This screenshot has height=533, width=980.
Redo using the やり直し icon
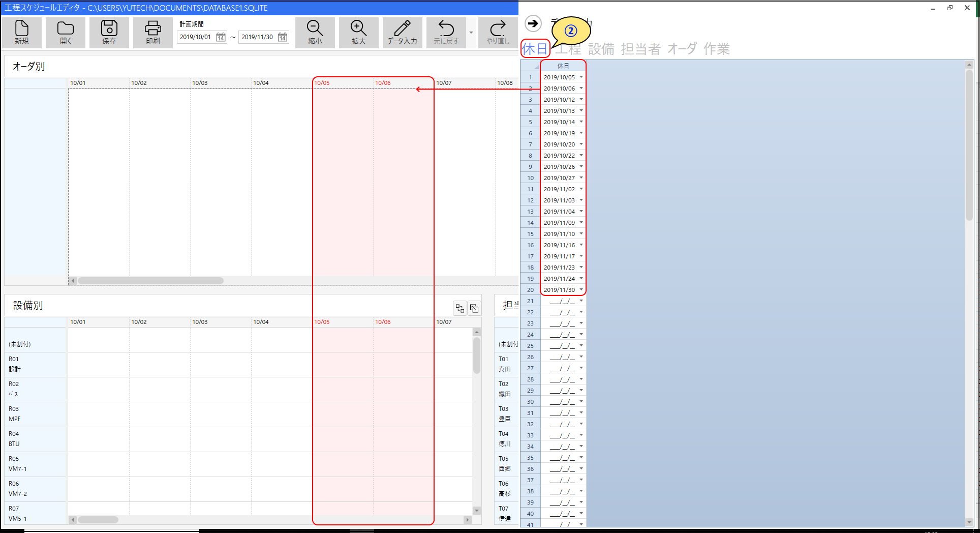(x=498, y=33)
